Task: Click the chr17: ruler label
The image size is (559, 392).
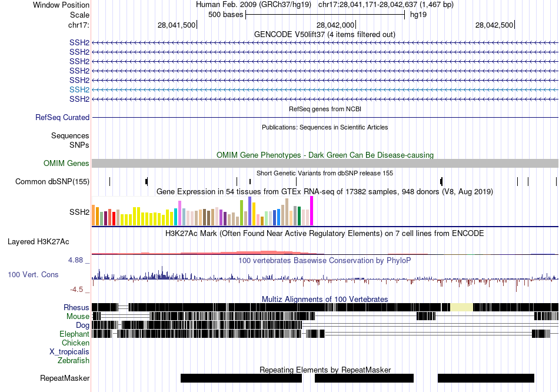Action: pyautogui.click(x=79, y=25)
